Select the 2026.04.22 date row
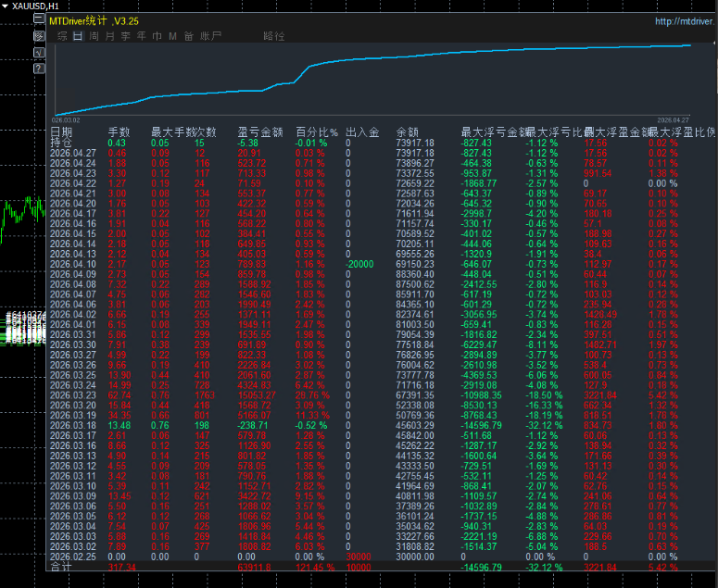Viewport: 718px width, 588px height. (73, 183)
